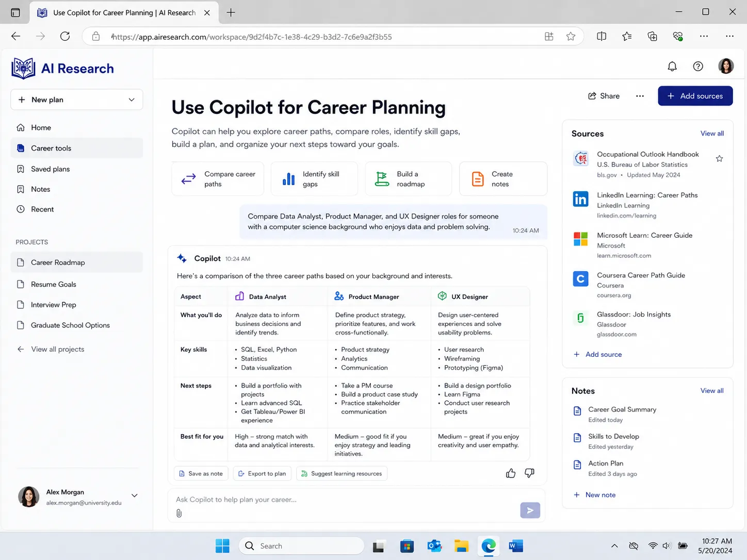Viewport: 747px width, 560px height.
Task: Open a new browser tab
Action: coord(231,12)
